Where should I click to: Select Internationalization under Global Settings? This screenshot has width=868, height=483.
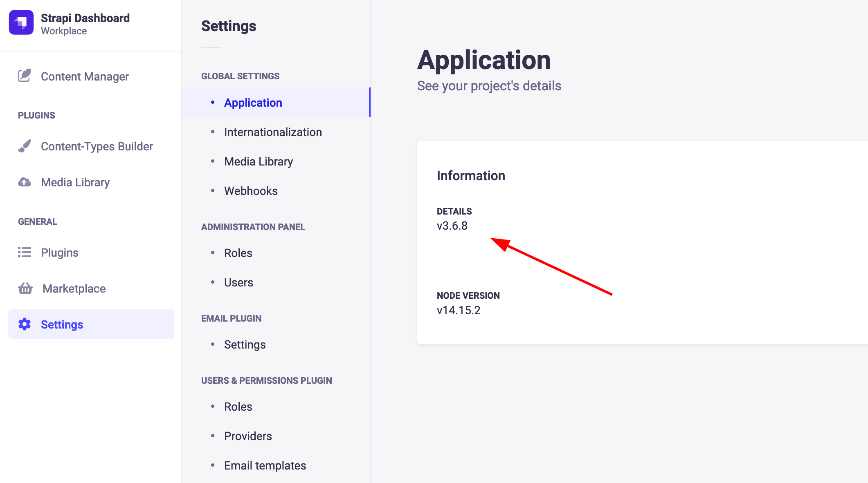(272, 132)
